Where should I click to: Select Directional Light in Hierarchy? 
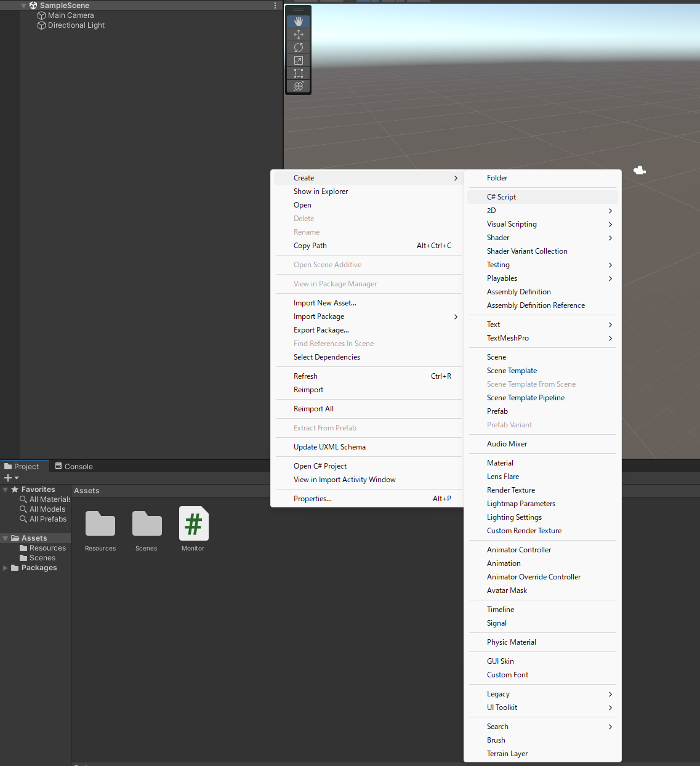click(76, 25)
